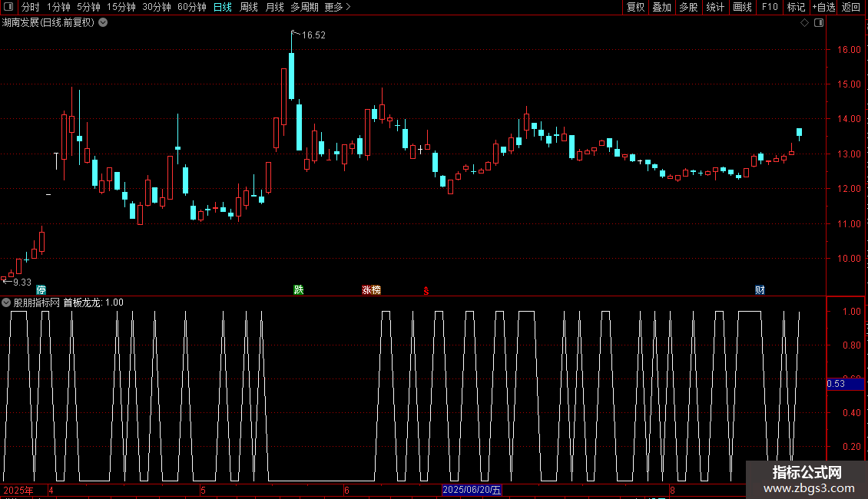This screenshot has height=499, width=868.
Task: Open 统计 statistics
Action: click(x=715, y=7)
